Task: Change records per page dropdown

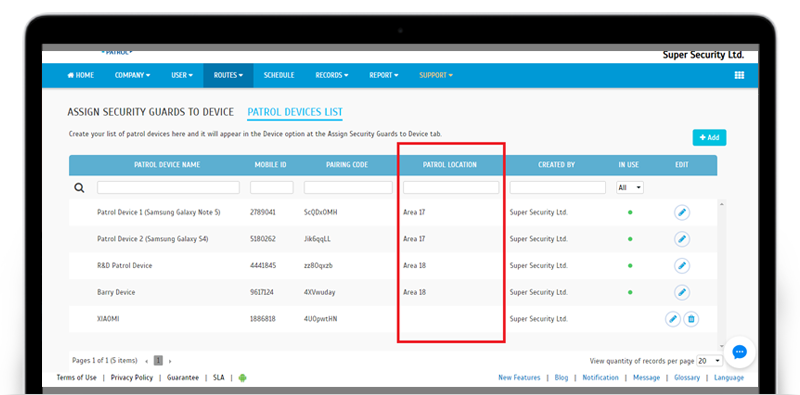Action: click(710, 361)
